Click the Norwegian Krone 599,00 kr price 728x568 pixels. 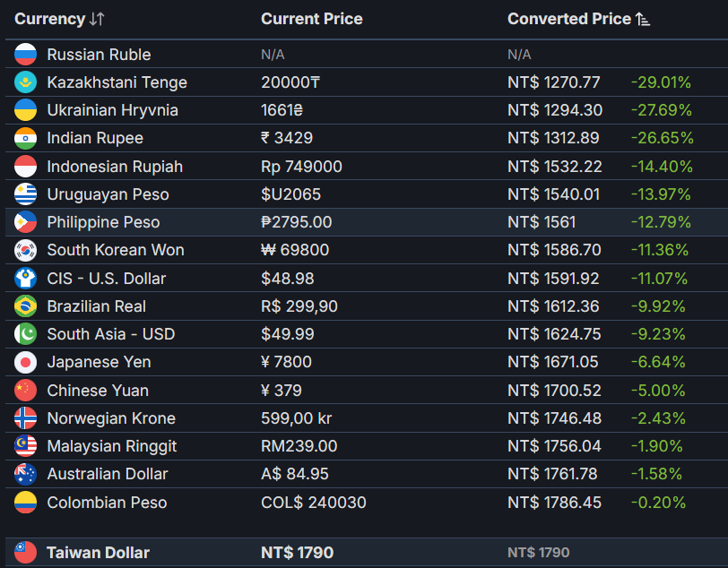point(296,418)
